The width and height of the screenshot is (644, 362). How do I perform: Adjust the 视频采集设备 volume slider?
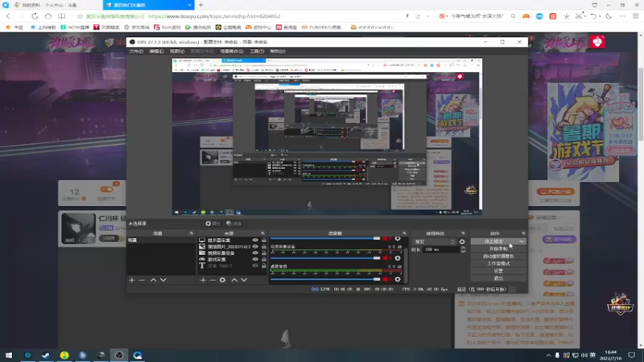tap(326, 258)
